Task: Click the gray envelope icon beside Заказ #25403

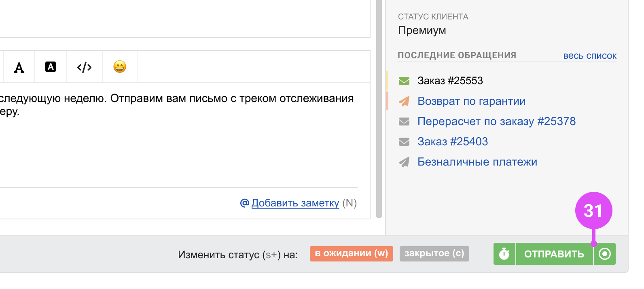Action: [404, 142]
